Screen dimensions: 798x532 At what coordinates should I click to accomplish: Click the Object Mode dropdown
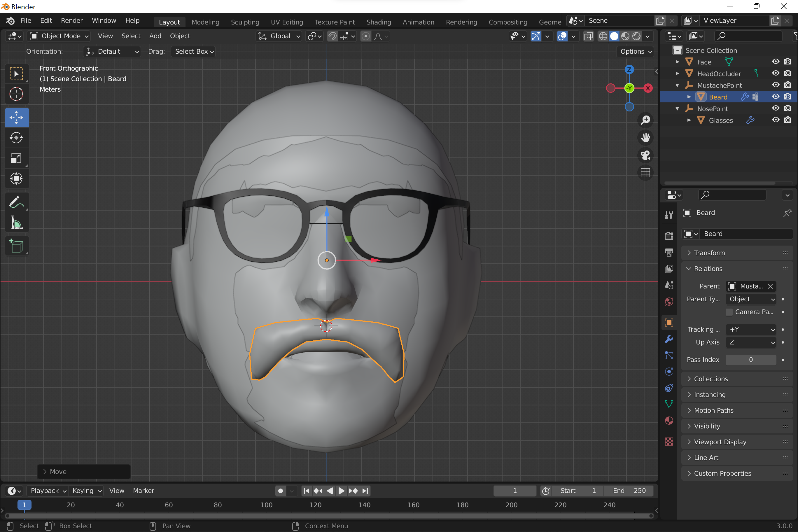(60, 36)
